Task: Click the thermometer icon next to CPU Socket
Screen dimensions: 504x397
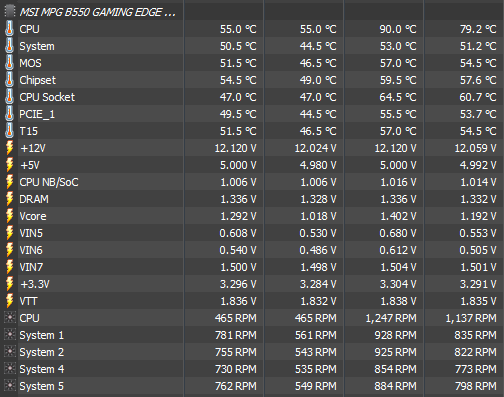Action: pos(10,97)
